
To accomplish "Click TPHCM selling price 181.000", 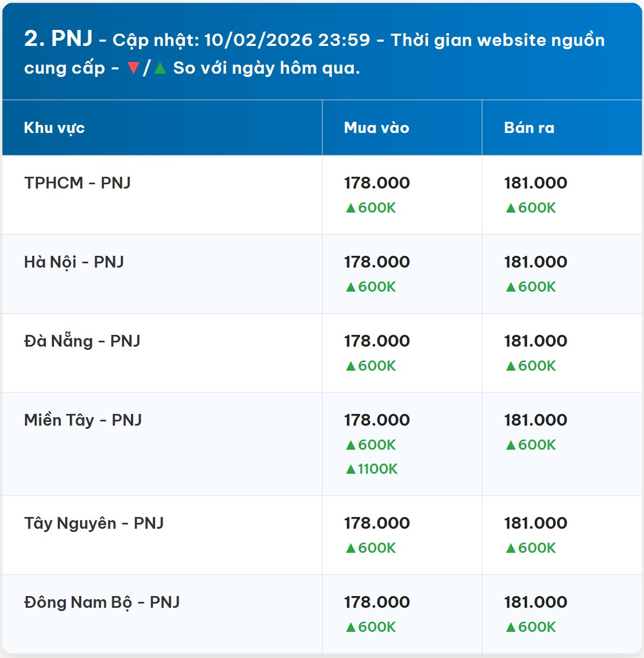I will 536,183.
